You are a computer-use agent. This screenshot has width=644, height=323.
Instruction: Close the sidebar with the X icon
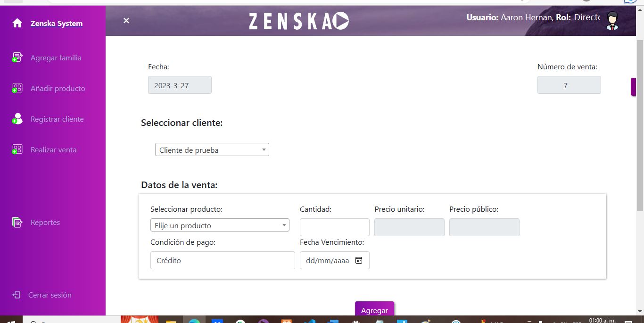[x=126, y=20]
